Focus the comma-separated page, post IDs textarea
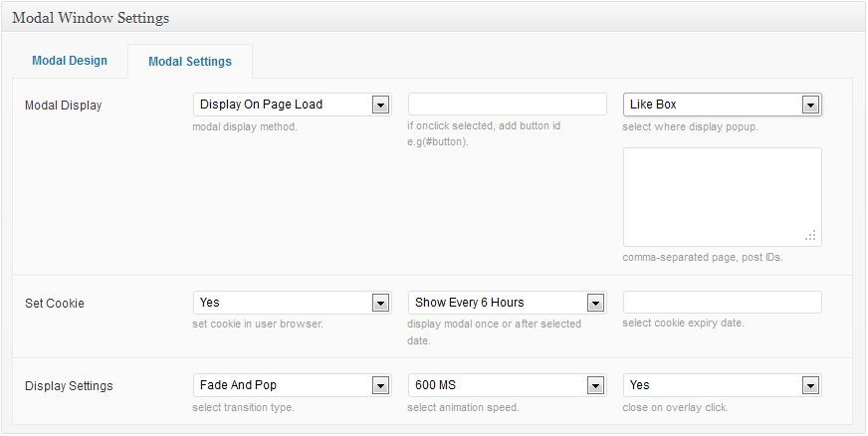Screen dimensions: 868x436 [x=722, y=196]
